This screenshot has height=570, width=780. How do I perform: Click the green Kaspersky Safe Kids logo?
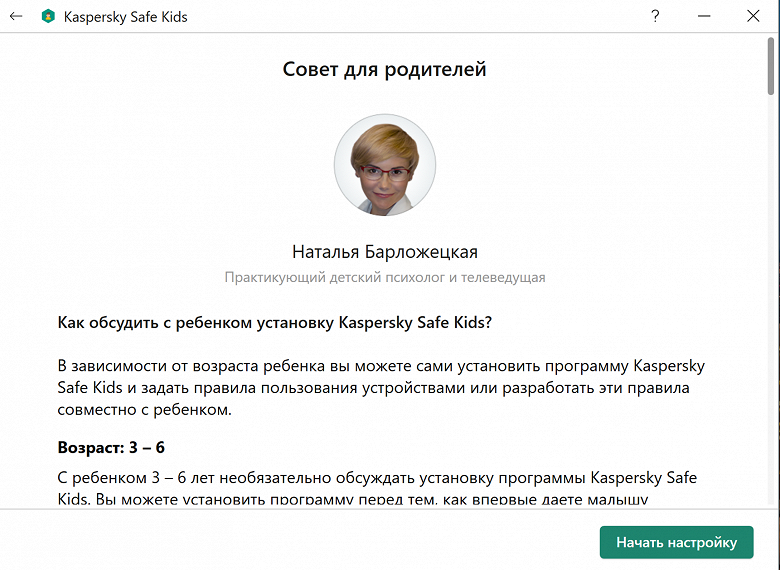tap(48, 16)
